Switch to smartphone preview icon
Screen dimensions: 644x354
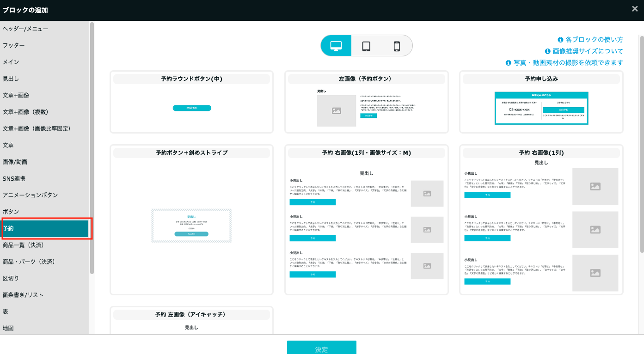397,46
